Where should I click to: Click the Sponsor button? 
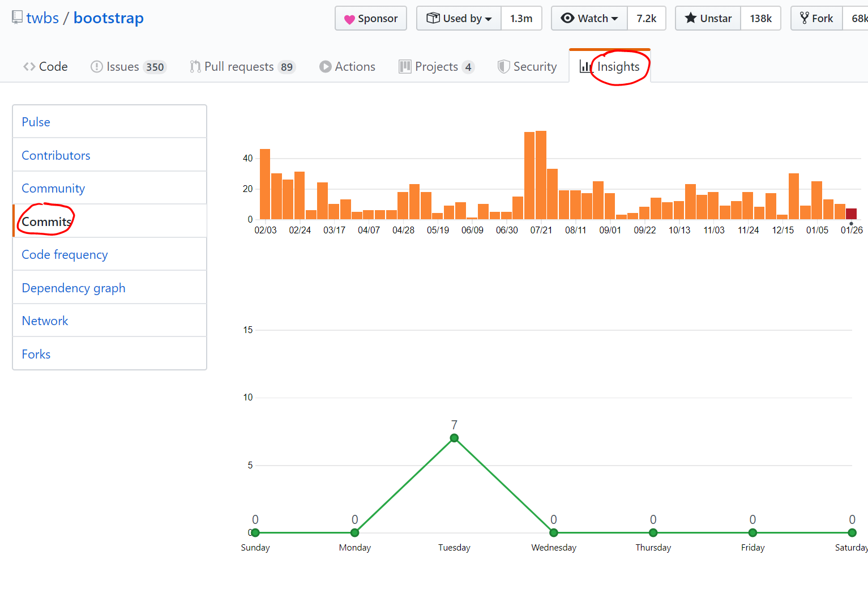(x=371, y=18)
